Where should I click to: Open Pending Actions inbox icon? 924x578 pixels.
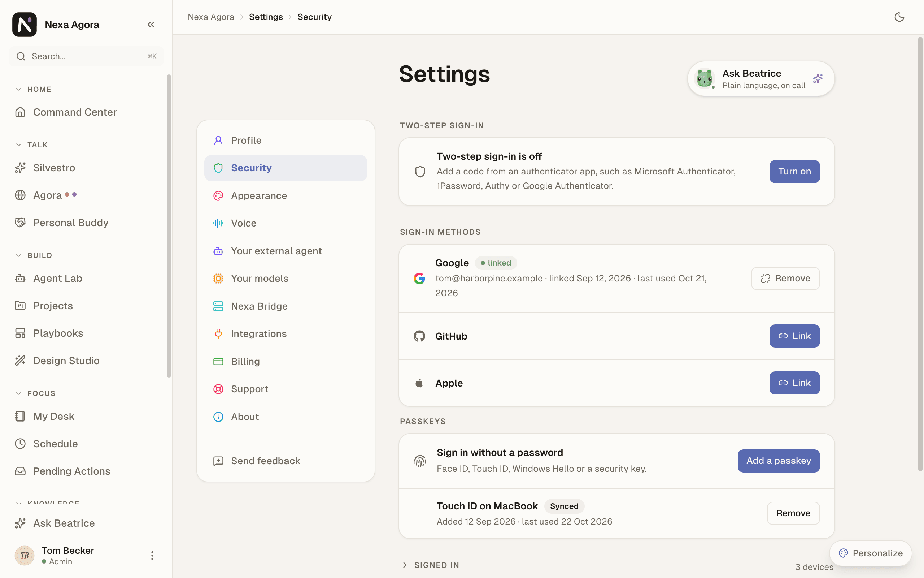coord(20,471)
